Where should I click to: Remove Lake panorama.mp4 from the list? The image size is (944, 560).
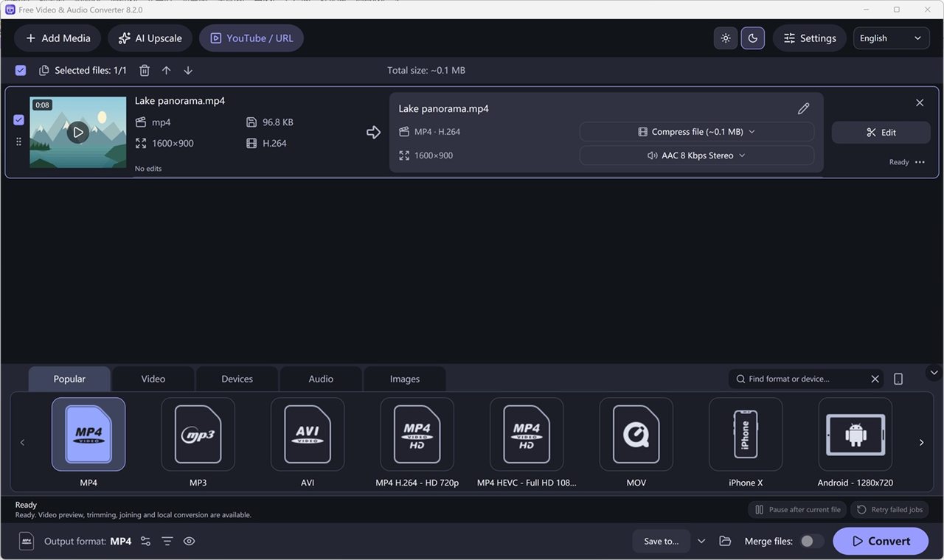pyautogui.click(x=920, y=102)
